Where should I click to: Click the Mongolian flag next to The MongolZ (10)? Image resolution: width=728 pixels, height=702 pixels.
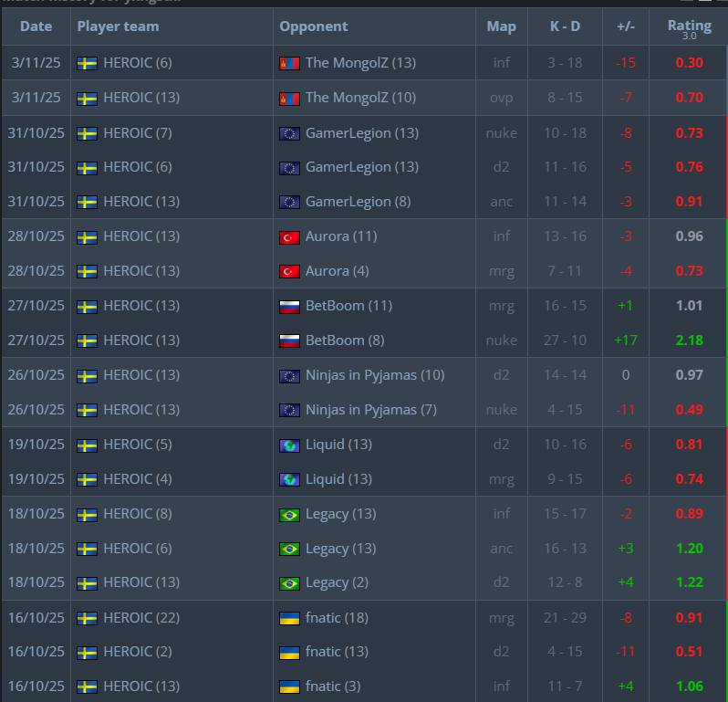(x=289, y=98)
